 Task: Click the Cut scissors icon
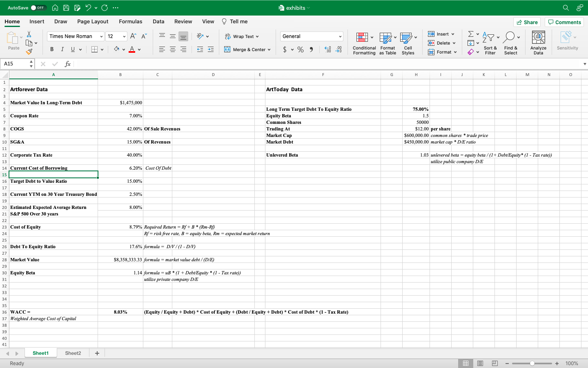[x=29, y=34]
